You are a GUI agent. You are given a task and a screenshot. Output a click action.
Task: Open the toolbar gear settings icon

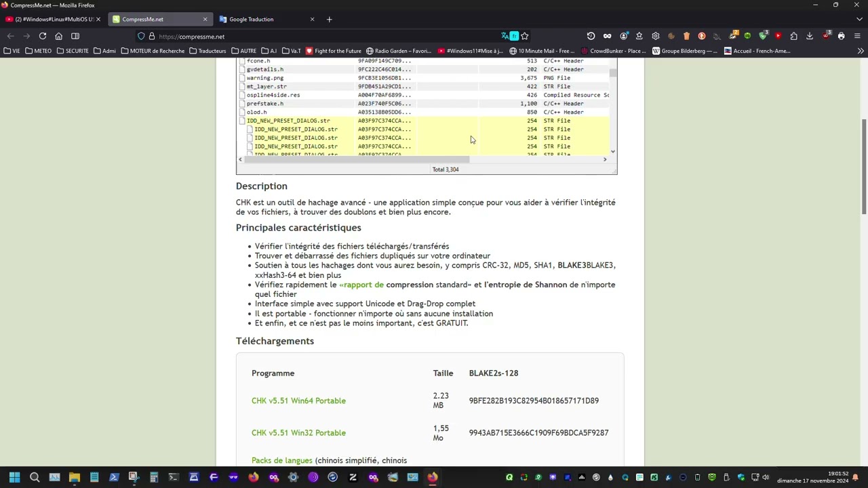[x=656, y=36]
